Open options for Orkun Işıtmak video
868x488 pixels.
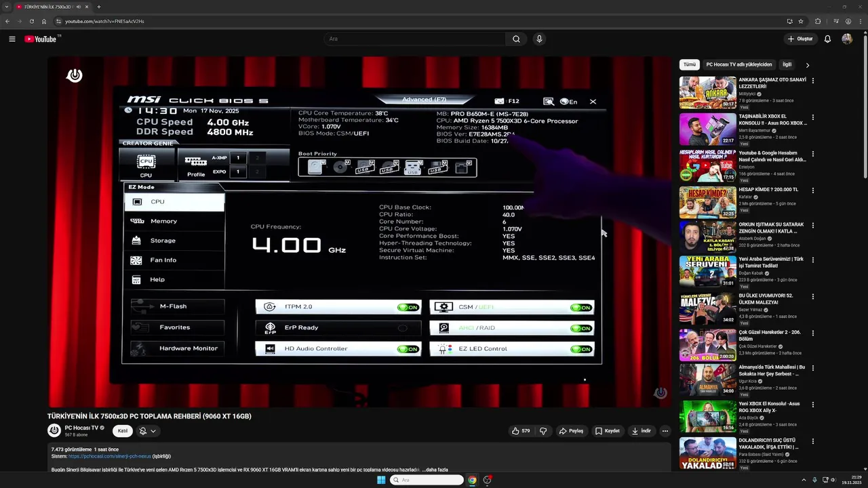(x=812, y=224)
